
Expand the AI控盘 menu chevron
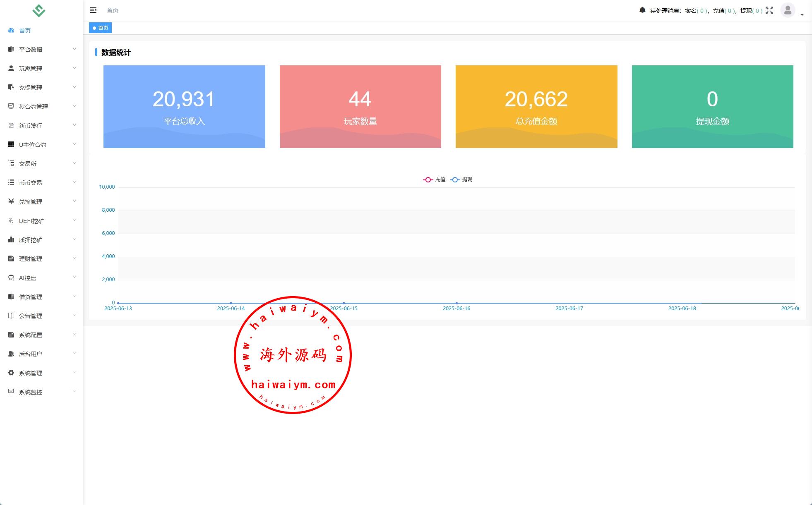(x=74, y=277)
